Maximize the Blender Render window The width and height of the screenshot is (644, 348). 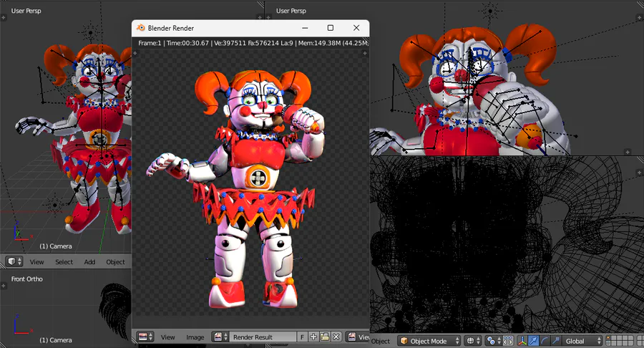(x=330, y=28)
